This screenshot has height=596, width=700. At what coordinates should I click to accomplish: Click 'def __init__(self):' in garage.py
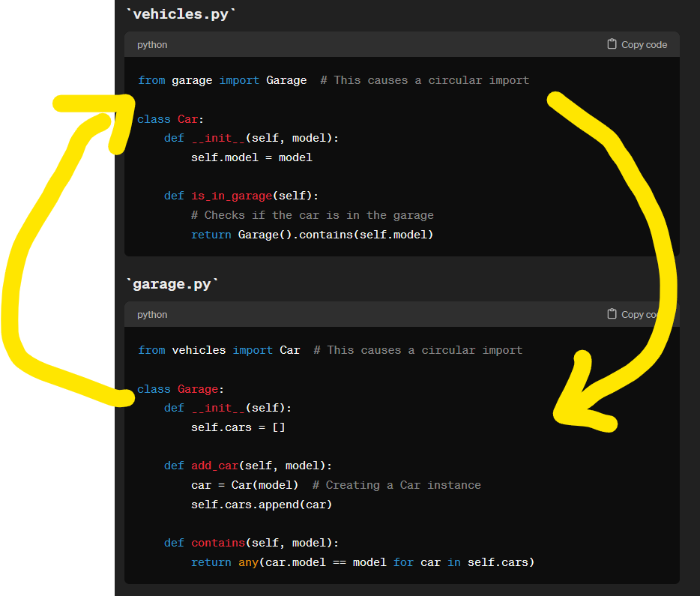coord(228,408)
